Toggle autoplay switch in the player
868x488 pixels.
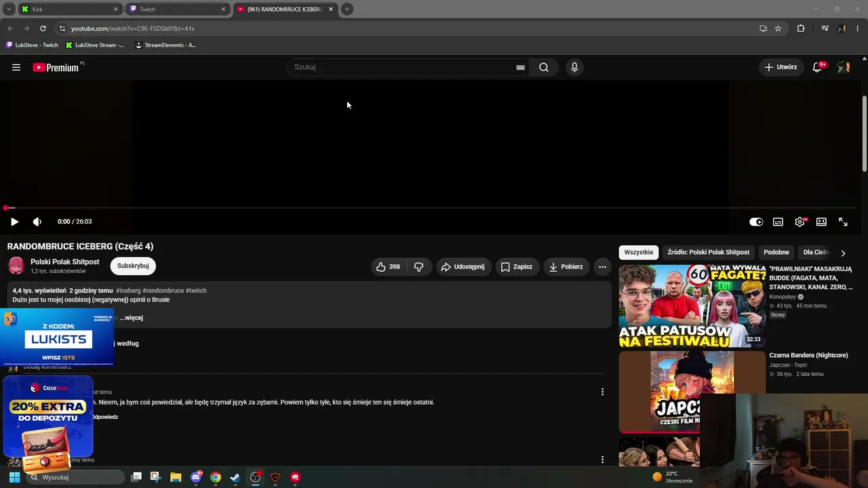click(x=756, y=222)
